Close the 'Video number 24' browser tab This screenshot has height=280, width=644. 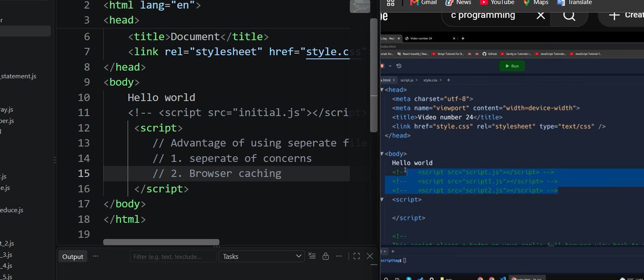454,39
